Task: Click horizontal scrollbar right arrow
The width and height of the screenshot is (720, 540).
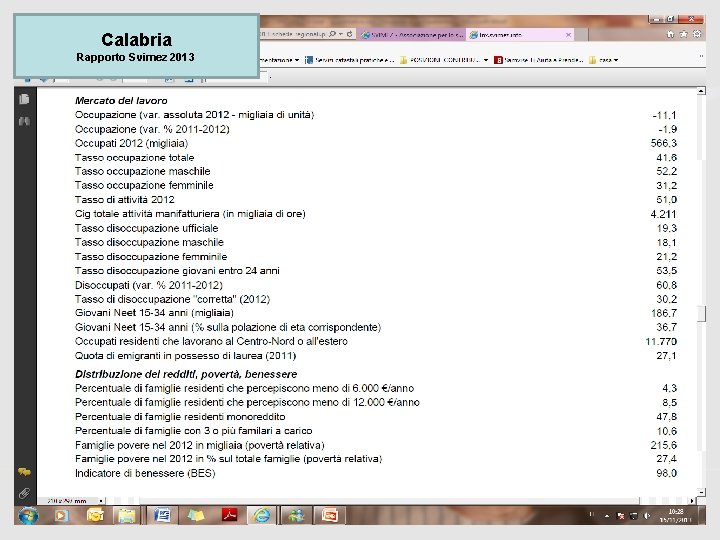Action: click(x=692, y=501)
